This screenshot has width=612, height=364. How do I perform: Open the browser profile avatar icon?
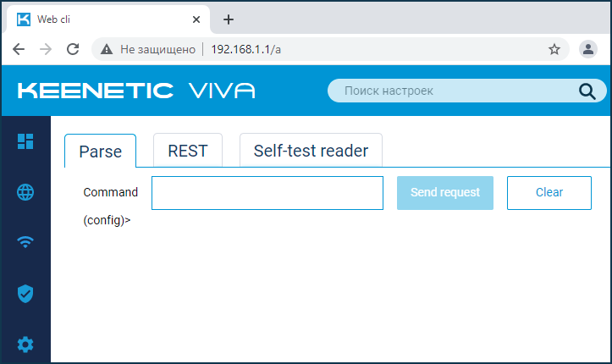(x=588, y=50)
